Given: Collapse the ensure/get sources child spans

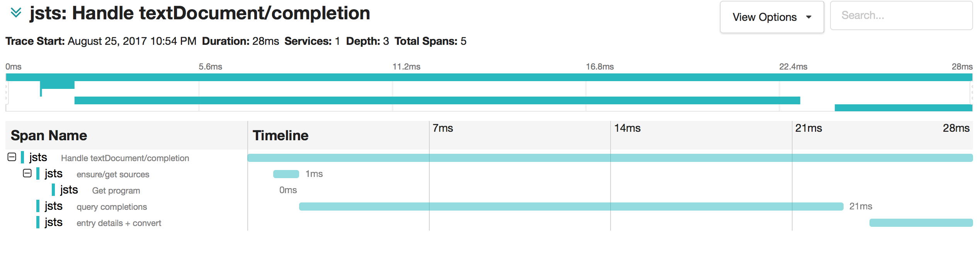Looking at the screenshot, I should [x=26, y=173].
